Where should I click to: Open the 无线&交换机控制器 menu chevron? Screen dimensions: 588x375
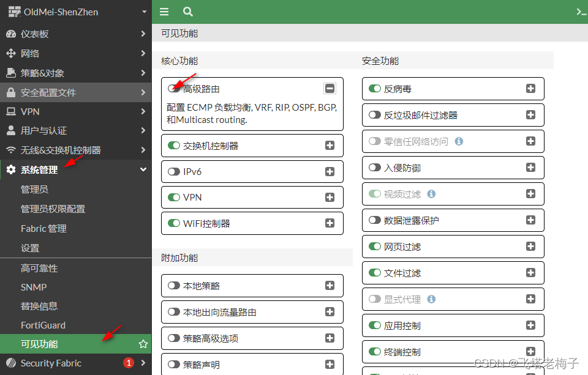tap(143, 150)
